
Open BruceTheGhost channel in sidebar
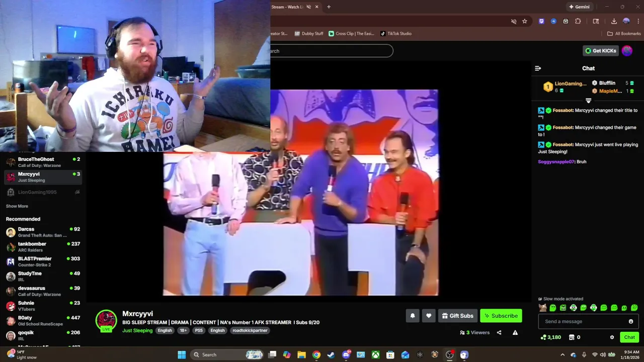(43, 162)
